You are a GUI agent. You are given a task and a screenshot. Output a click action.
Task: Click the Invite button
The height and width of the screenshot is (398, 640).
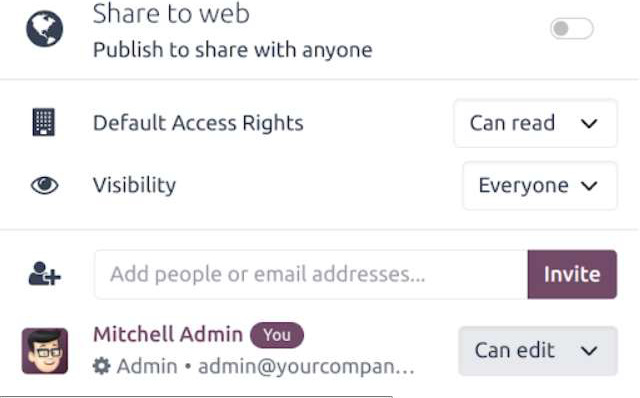point(572,274)
